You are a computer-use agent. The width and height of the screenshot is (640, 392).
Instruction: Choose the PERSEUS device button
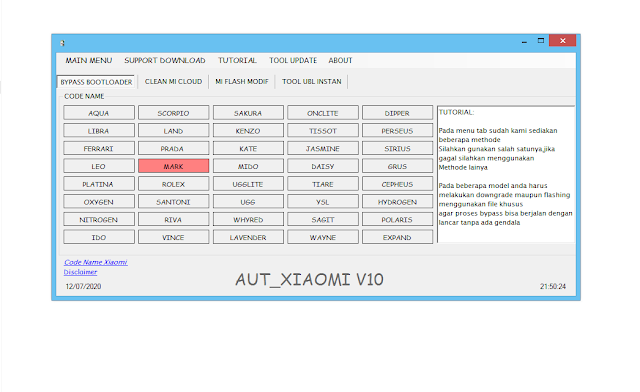pyautogui.click(x=397, y=131)
